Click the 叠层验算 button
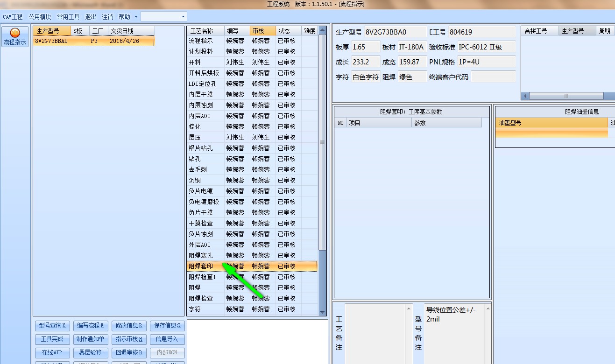The height and width of the screenshot is (364, 615). pyautogui.click(x=91, y=352)
